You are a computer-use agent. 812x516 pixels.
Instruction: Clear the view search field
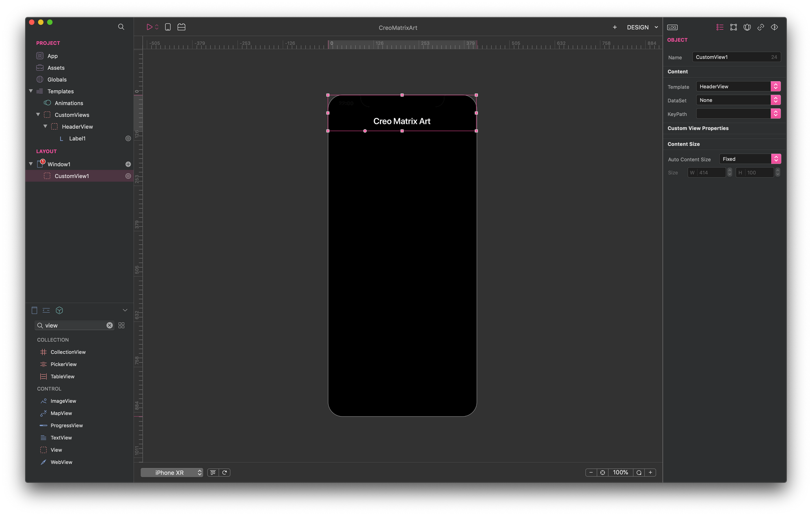[110, 325]
